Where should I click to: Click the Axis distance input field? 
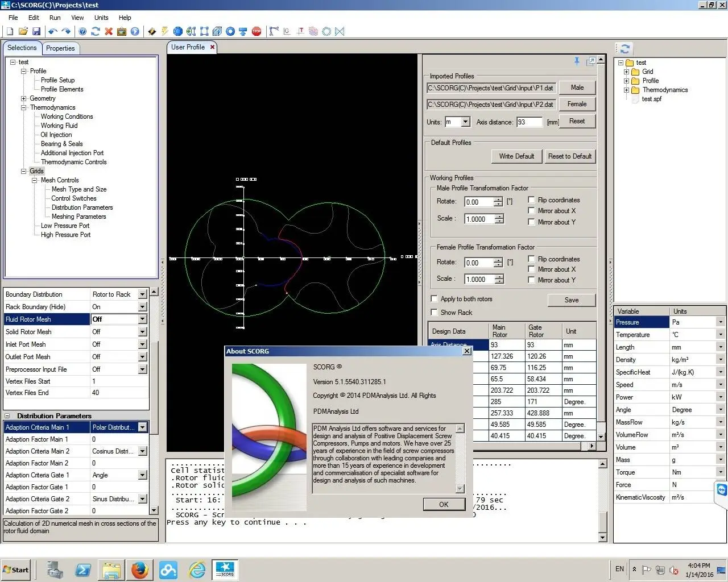point(529,122)
